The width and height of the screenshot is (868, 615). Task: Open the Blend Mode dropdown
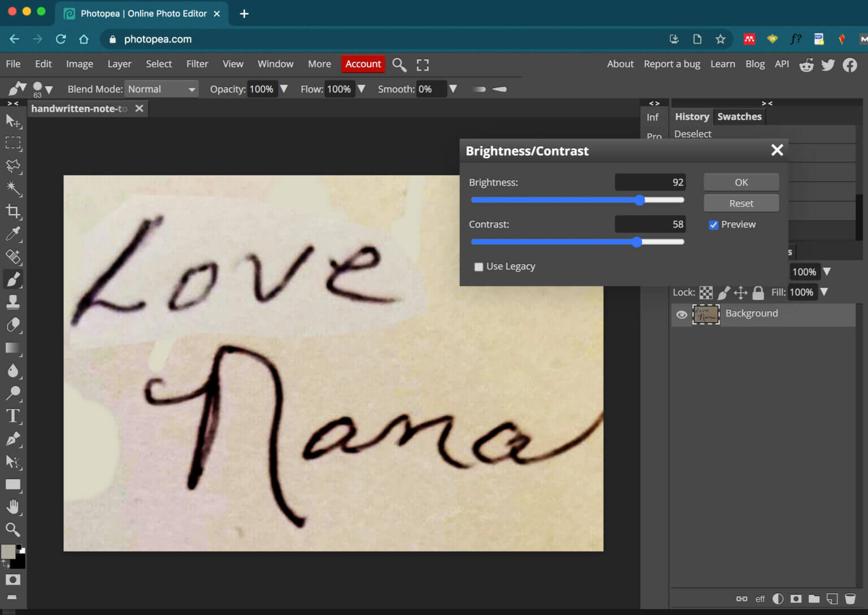tap(162, 89)
